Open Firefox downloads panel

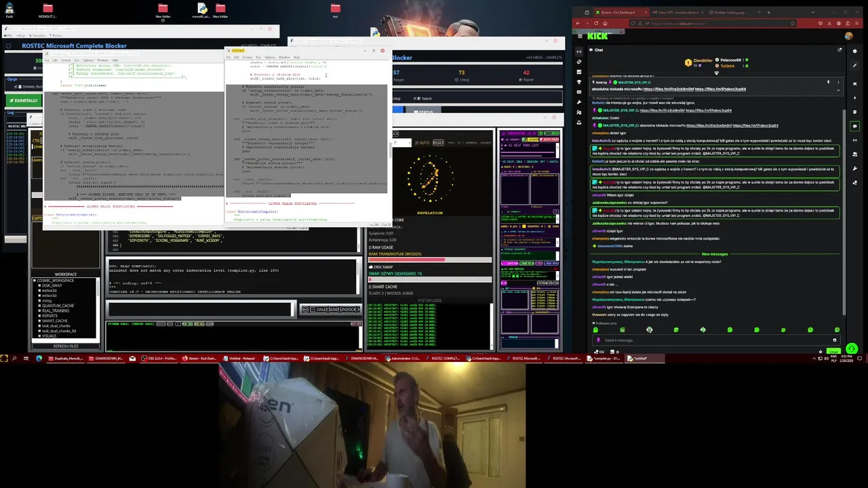click(x=829, y=23)
